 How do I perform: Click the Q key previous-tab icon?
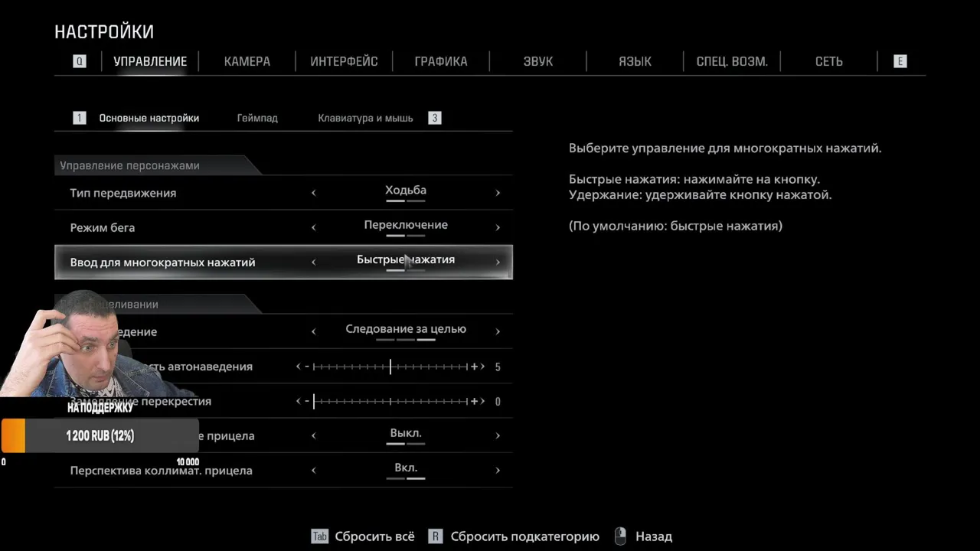coord(80,61)
